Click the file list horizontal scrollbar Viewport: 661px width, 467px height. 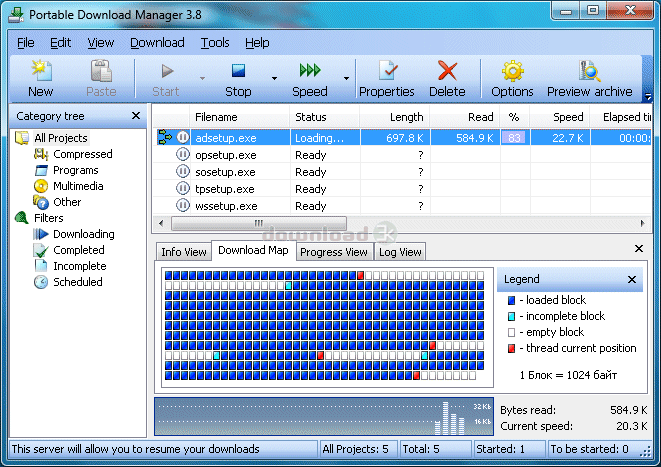258,223
